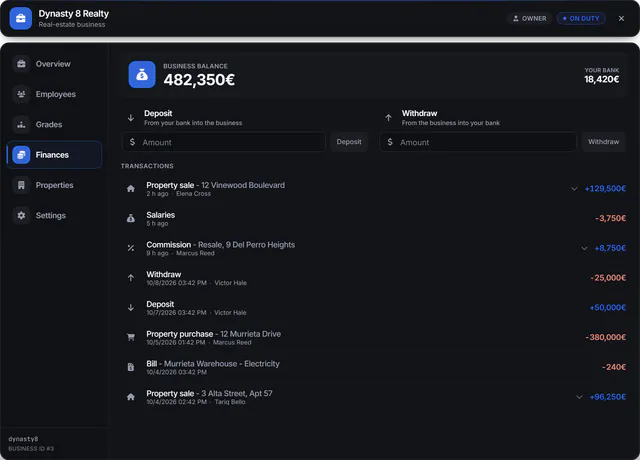This screenshot has height=460, width=640.
Task: Focus the withdraw Amount input field
Action: pos(478,142)
